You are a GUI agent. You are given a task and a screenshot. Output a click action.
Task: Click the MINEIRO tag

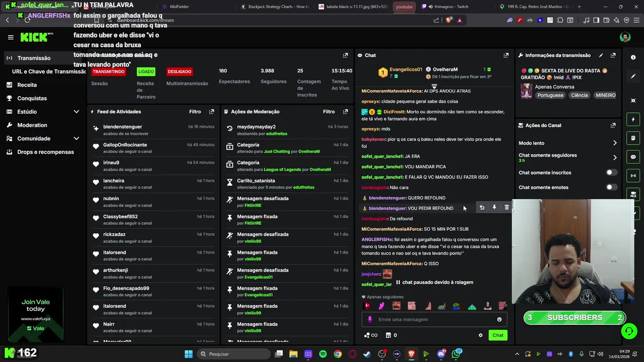point(605,95)
